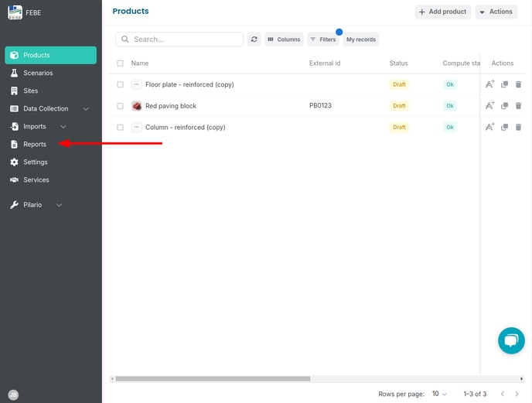Expand the Imports submenu chevron
Screen dimensions: 532x403
[x=63, y=127]
